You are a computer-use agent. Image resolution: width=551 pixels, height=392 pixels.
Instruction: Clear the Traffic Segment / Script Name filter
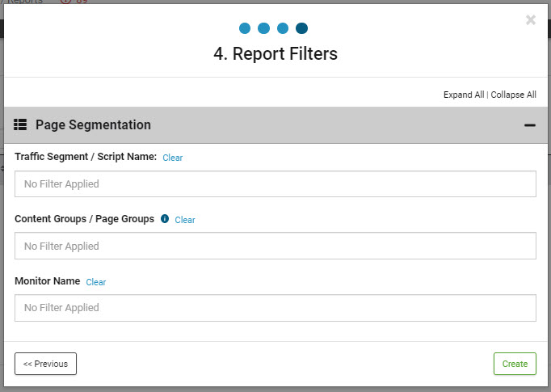[172, 158]
